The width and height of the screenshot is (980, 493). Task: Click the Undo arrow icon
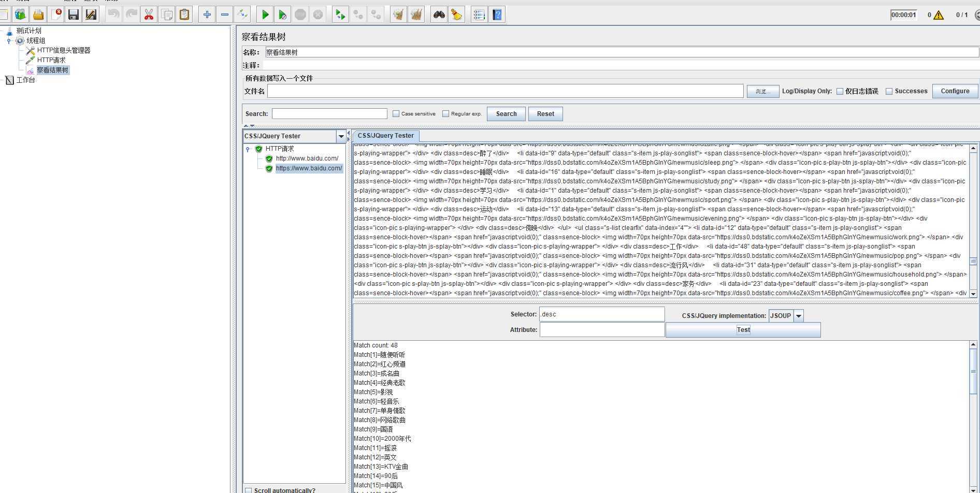pyautogui.click(x=113, y=15)
